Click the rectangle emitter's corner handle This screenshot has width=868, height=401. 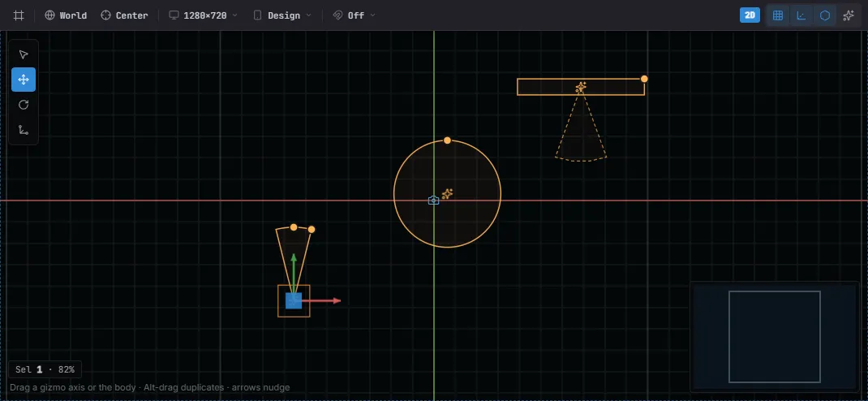(644, 79)
